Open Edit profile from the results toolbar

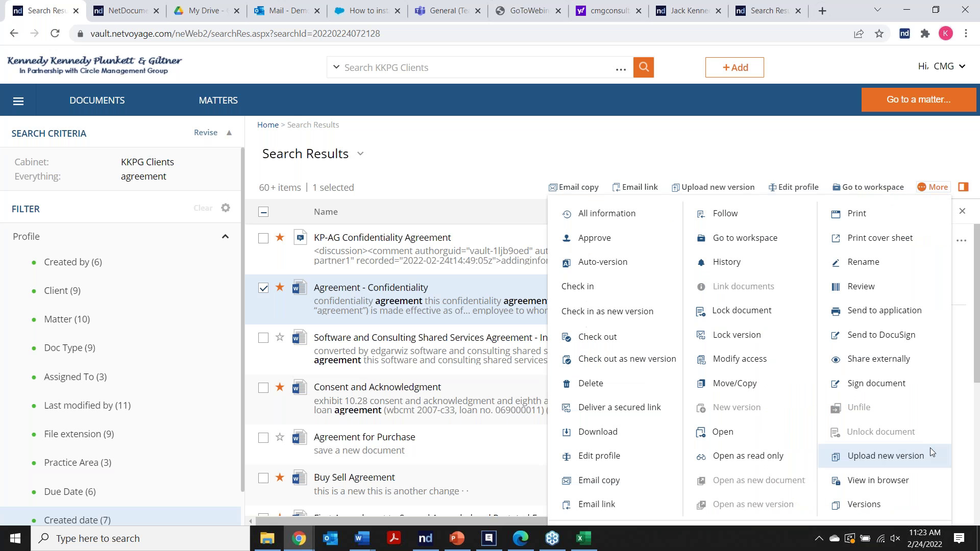point(793,187)
